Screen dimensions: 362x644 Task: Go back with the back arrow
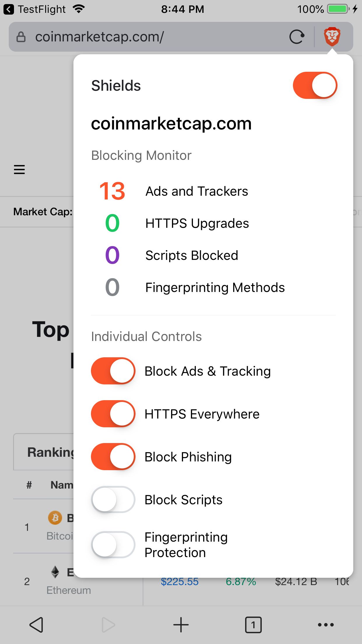click(36, 625)
